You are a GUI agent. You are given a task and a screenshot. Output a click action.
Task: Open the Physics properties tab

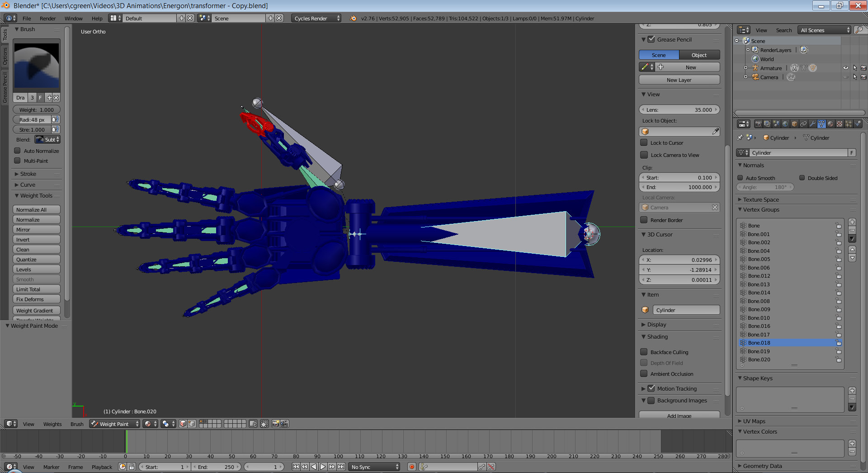point(858,124)
